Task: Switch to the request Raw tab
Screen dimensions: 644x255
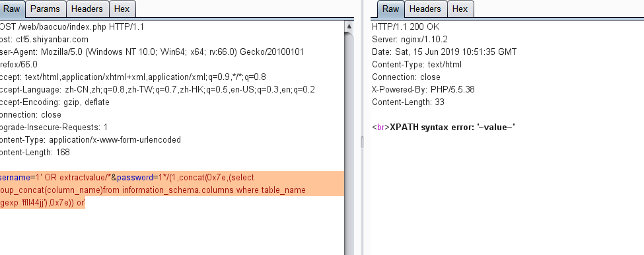Action: (12, 9)
